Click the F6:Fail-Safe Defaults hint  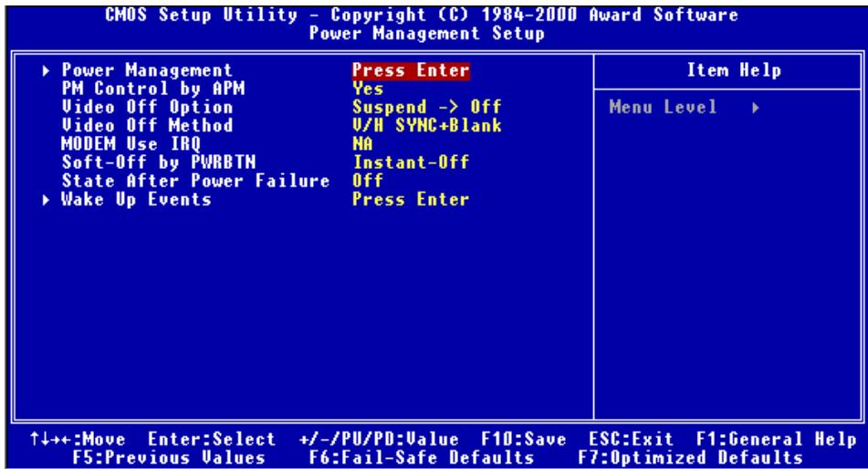(x=422, y=458)
